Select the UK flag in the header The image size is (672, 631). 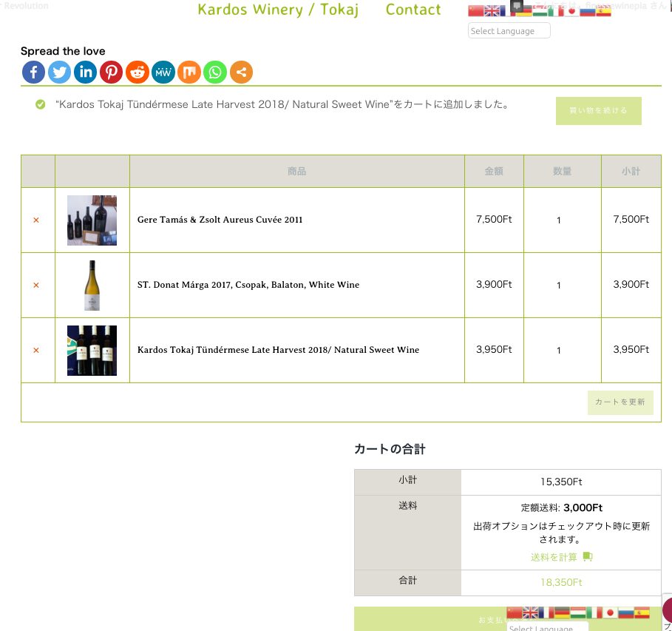[492, 10]
